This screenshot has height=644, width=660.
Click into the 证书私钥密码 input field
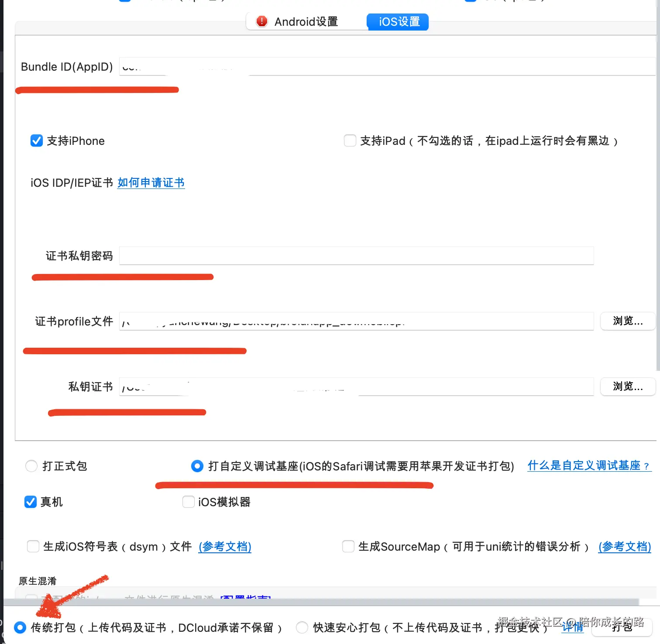click(x=356, y=256)
